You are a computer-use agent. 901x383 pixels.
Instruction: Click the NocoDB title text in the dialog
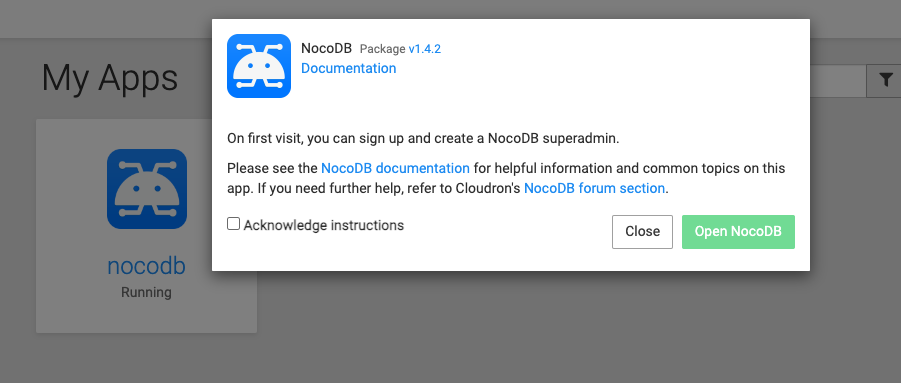326,49
